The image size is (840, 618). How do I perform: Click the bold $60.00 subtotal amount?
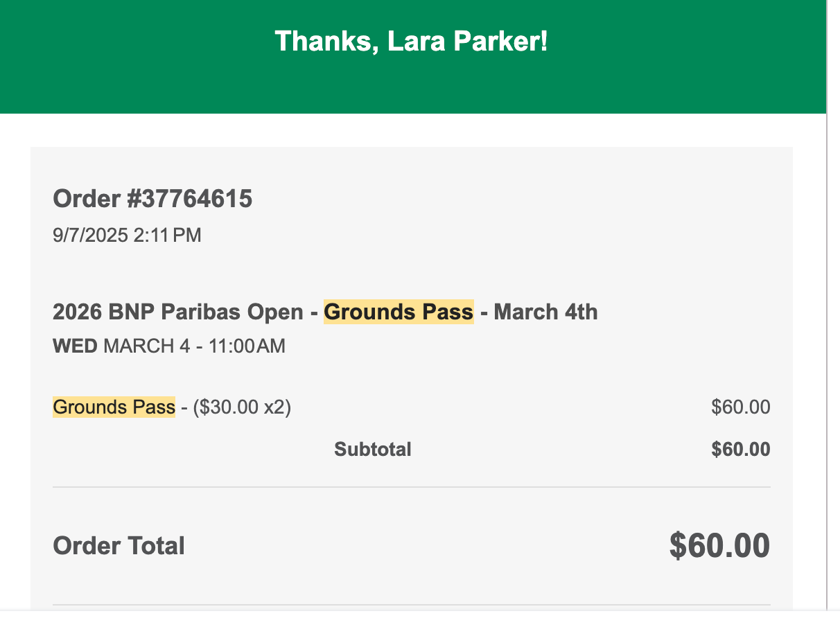coord(740,450)
